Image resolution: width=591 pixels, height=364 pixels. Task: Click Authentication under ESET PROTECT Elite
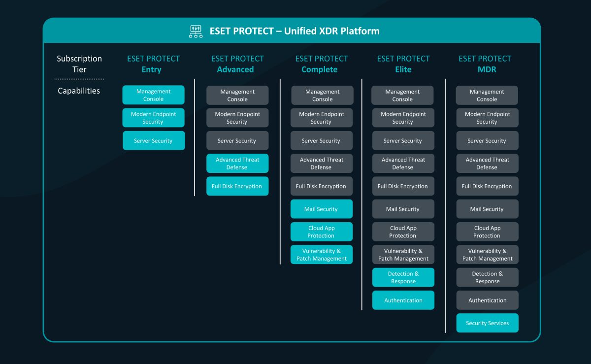(x=403, y=300)
